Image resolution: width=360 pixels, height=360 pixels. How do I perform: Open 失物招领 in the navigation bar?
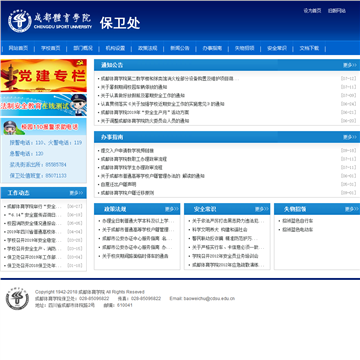(x=245, y=48)
